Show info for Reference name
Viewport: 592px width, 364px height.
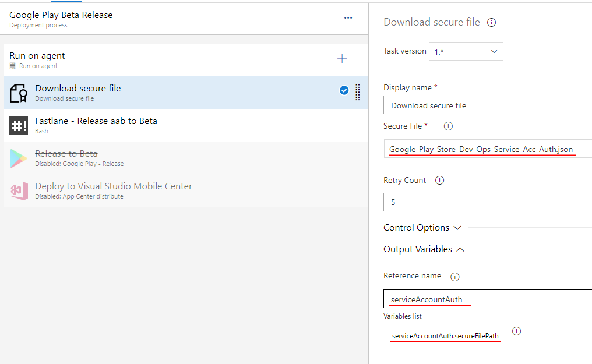pos(455,277)
